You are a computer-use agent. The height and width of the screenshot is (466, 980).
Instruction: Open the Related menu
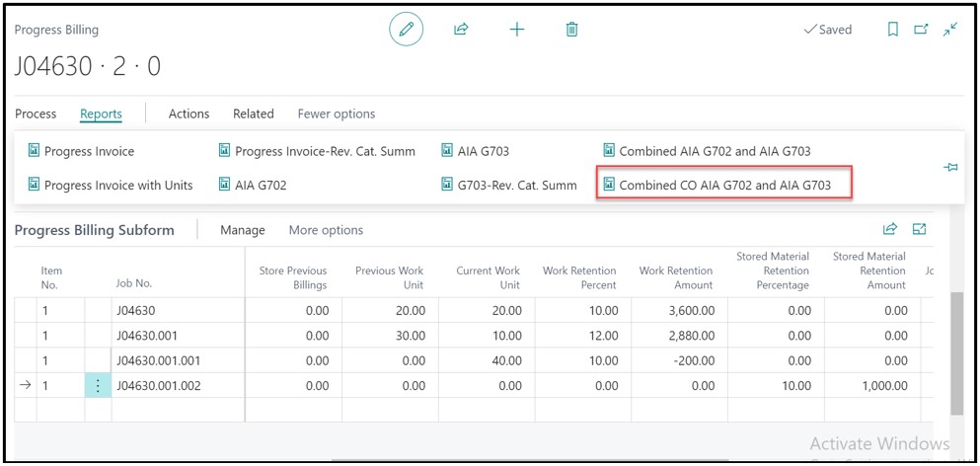253,114
